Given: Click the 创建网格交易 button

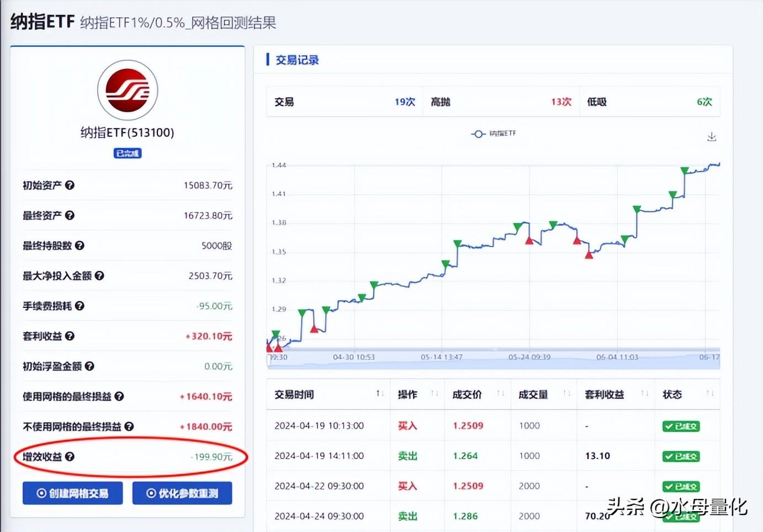Looking at the screenshot, I should (x=72, y=493).
